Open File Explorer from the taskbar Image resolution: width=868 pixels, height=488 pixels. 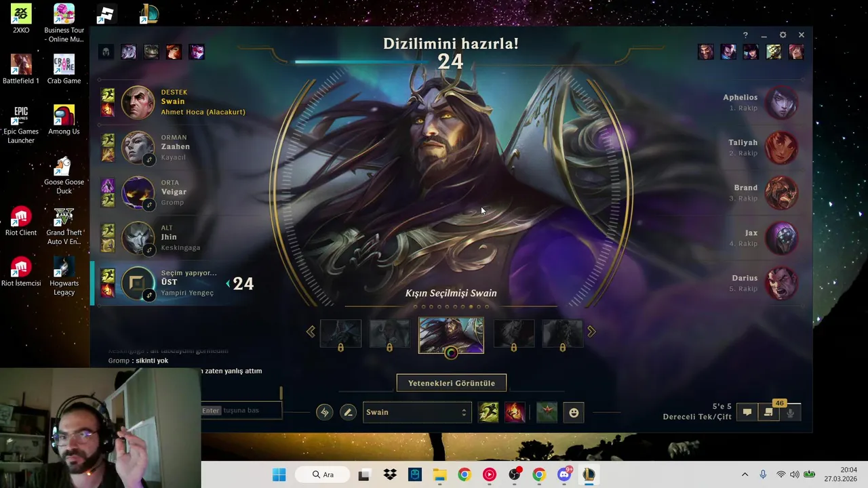(439, 474)
